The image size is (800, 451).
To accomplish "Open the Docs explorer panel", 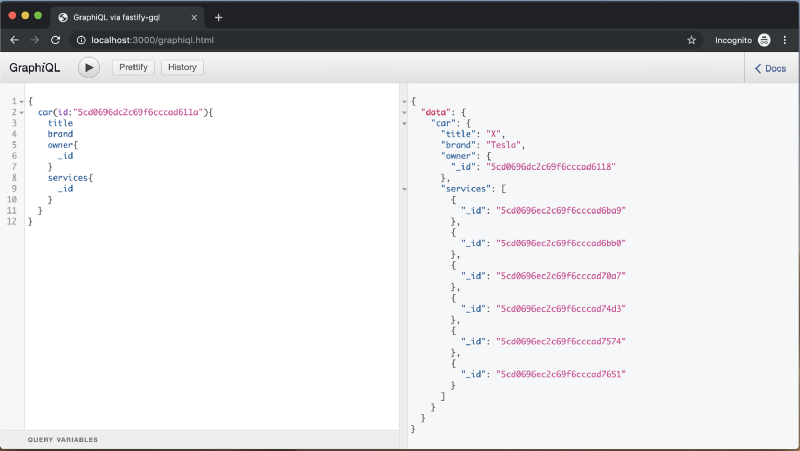I will (770, 68).
